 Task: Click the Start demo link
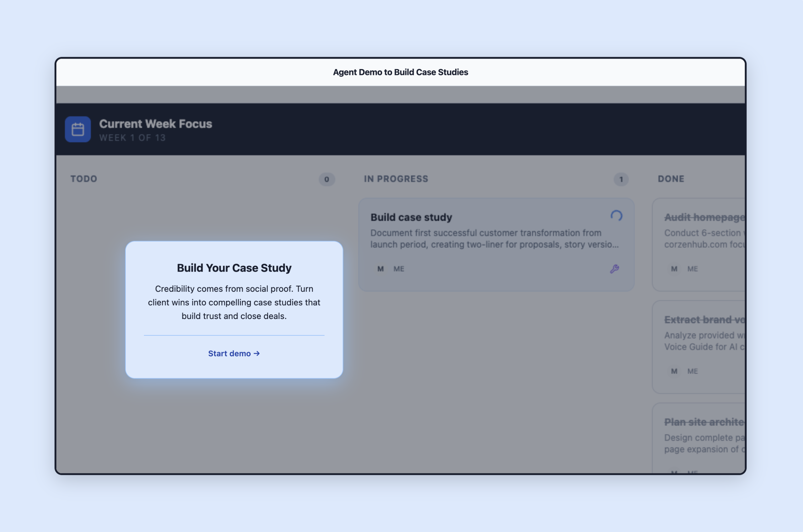tap(234, 354)
